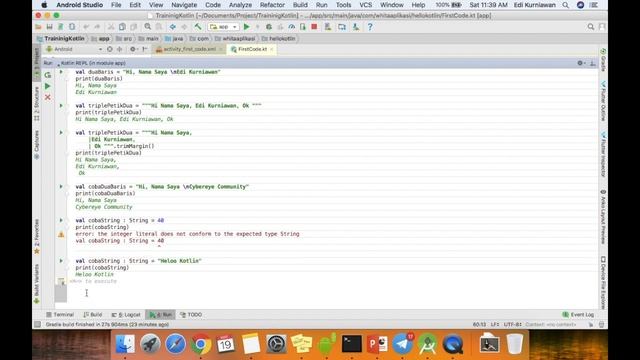Open AVD Manager icon
This screenshot has width=640, height=360.
tap(342, 27)
